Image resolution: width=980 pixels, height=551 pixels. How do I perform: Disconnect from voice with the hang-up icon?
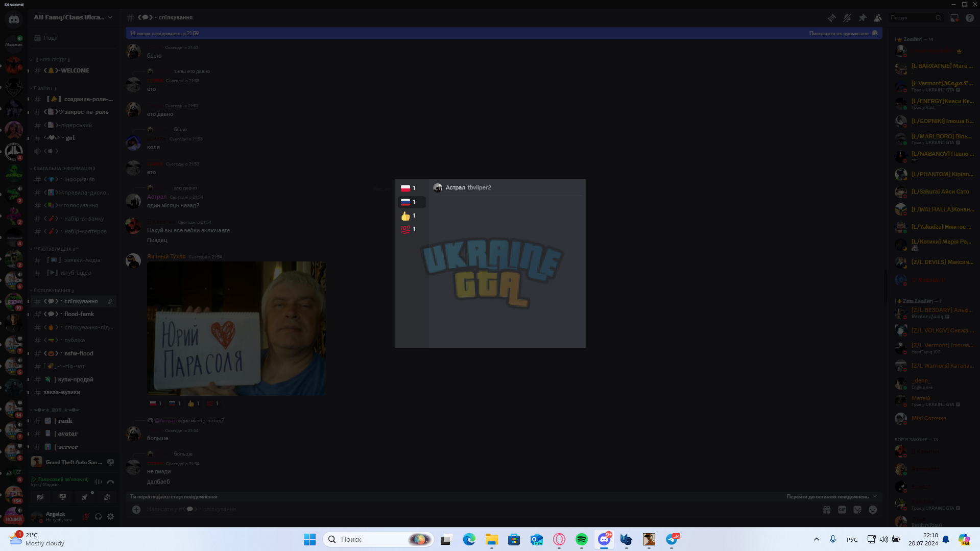click(x=110, y=482)
